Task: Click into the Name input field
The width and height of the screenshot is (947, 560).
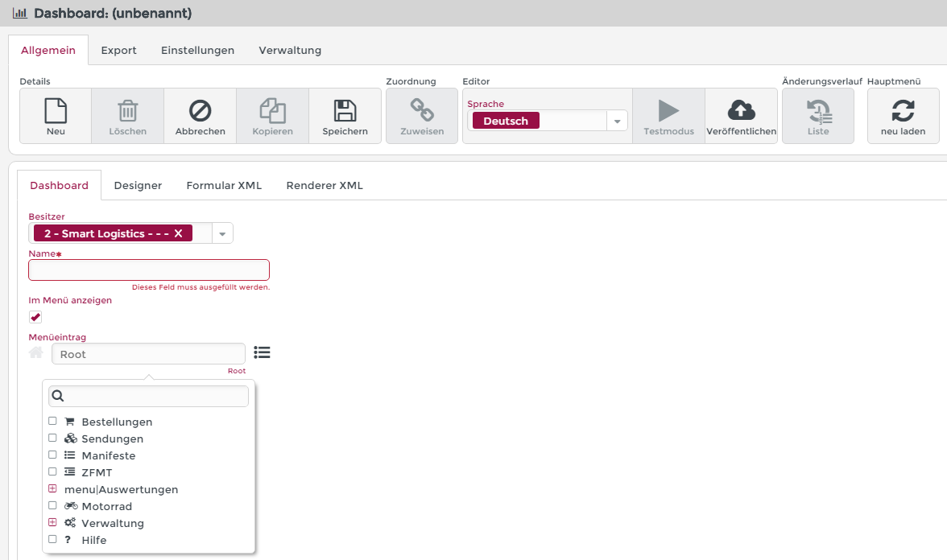Action: click(x=149, y=270)
